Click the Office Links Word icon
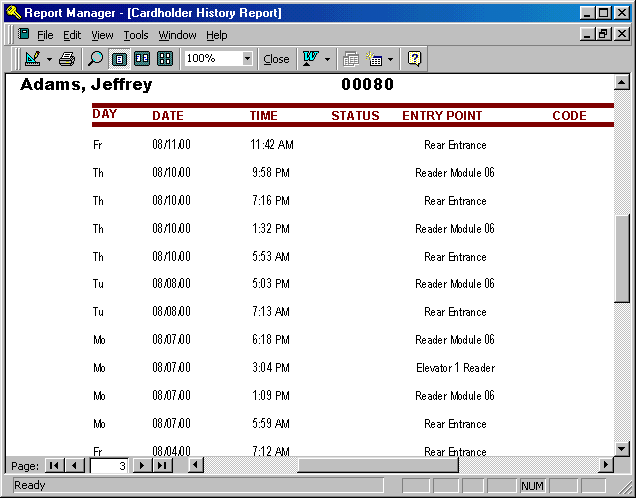The width and height of the screenshot is (636, 498). click(x=310, y=59)
